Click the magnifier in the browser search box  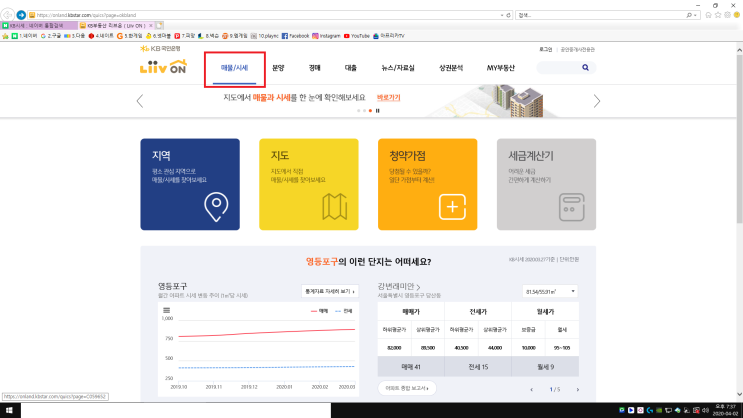coord(689,15)
